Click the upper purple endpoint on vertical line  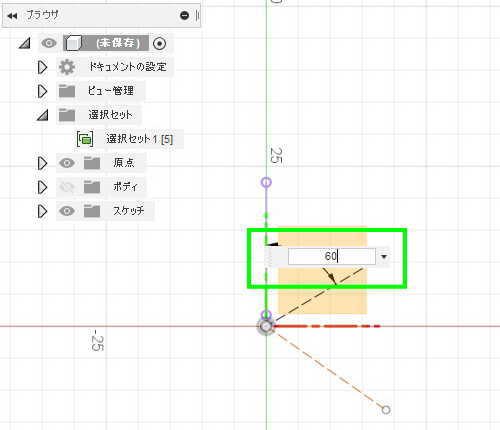click(266, 182)
